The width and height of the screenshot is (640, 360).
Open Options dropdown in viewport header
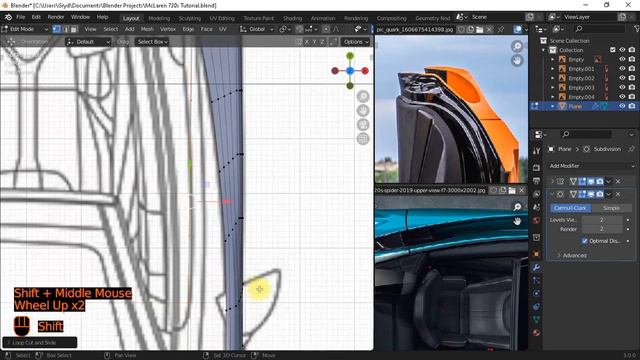(356, 42)
